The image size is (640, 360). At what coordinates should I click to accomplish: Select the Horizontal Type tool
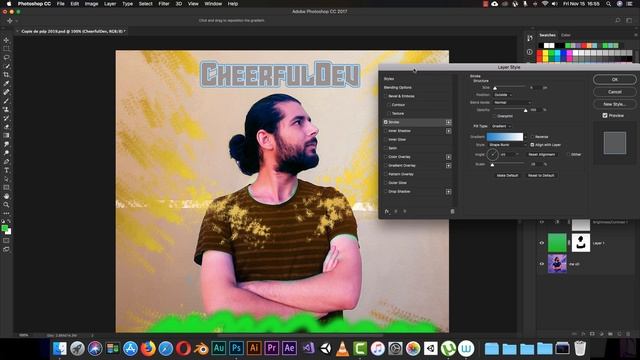pos(6,170)
